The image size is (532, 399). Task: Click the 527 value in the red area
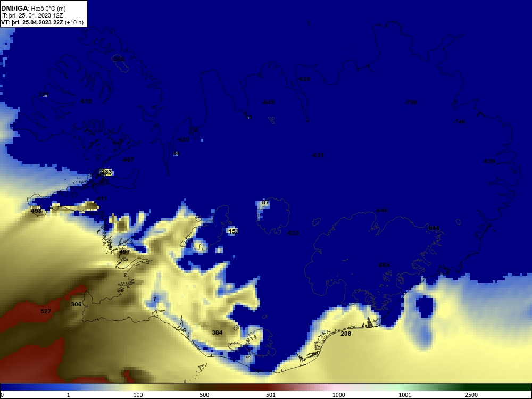46,311
